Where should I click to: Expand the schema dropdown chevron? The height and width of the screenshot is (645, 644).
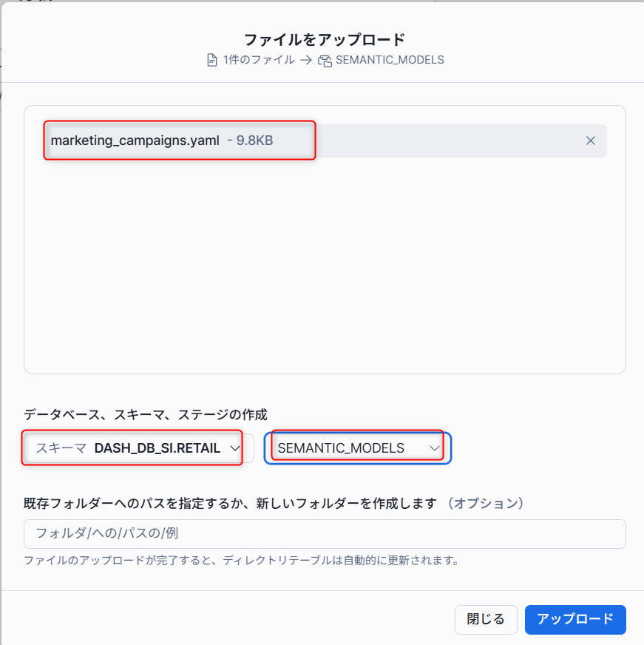tap(235, 448)
